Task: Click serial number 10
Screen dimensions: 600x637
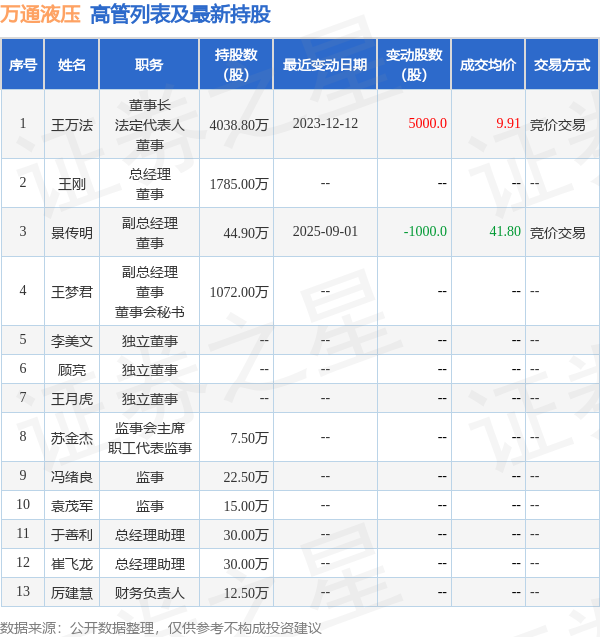Action: (23, 504)
